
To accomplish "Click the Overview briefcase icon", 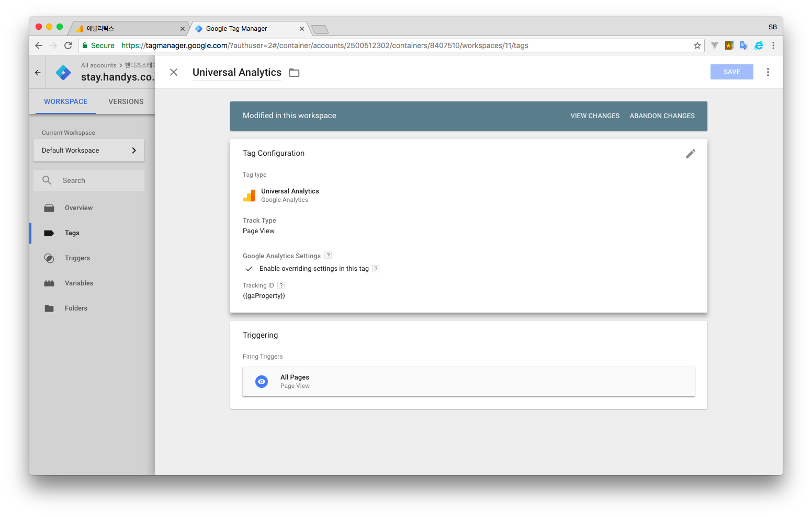I will 49,208.
